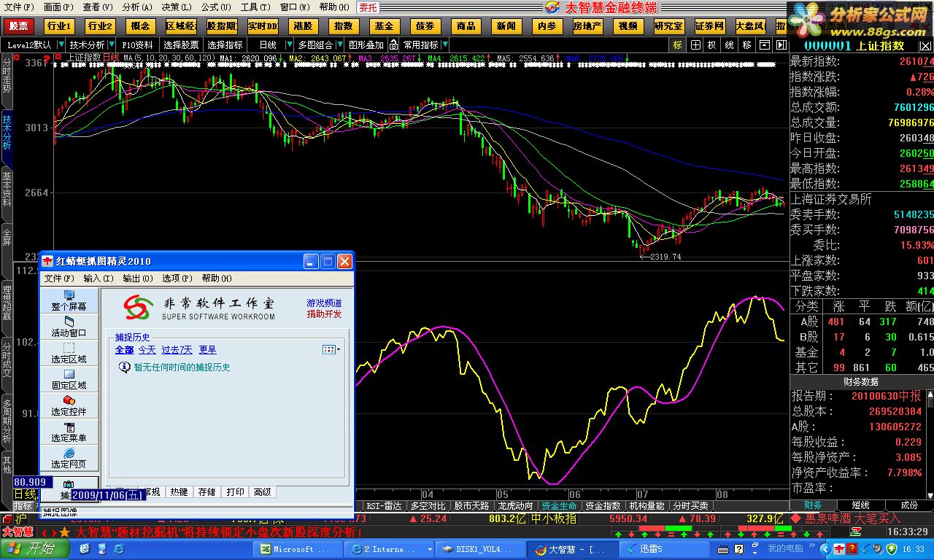The width and height of the screenshot is (934, 560).
Task: Switch to 打印 tab in capture tool
Action: coord(236,492)
